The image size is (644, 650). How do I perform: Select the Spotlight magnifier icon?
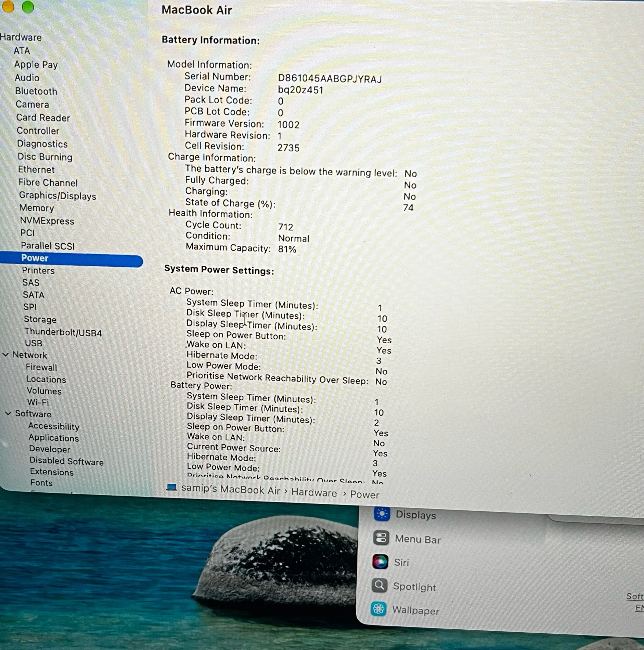coord(379,586)
